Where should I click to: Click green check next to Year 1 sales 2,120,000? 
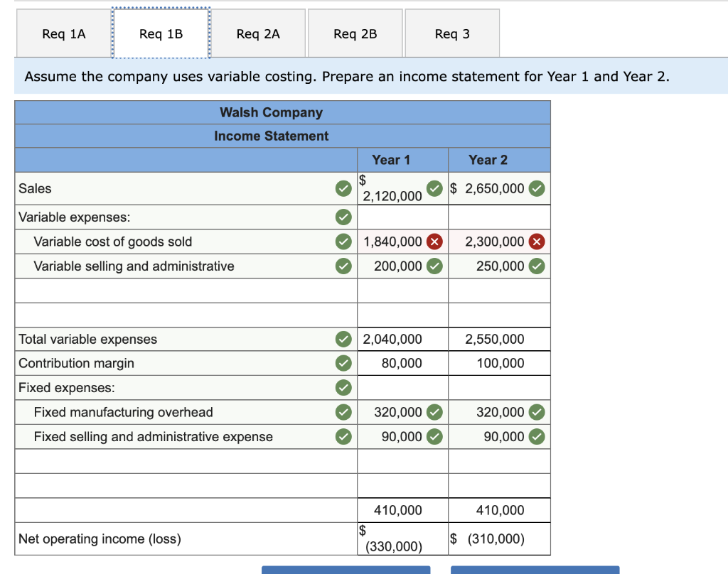(434, 188)
